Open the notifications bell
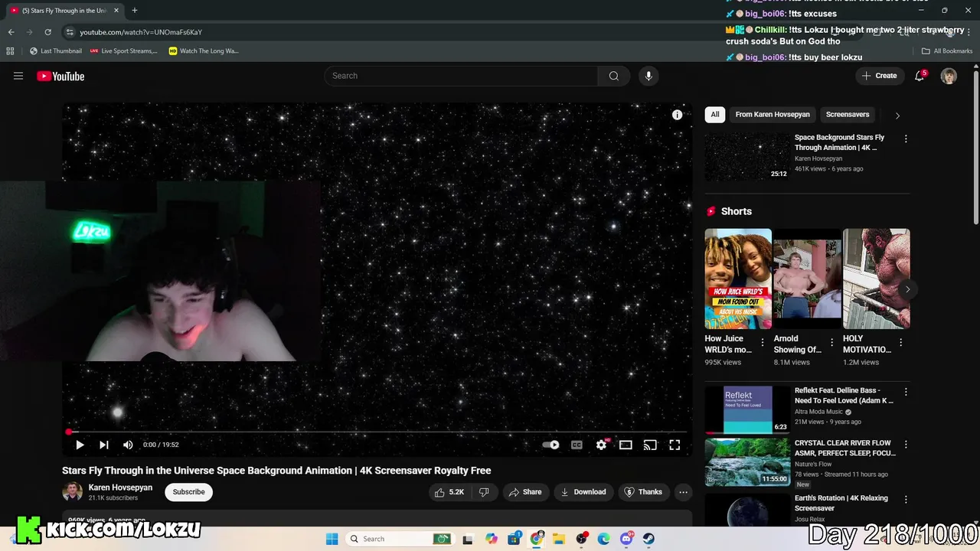980x551 pixels. tap(920, 76)
